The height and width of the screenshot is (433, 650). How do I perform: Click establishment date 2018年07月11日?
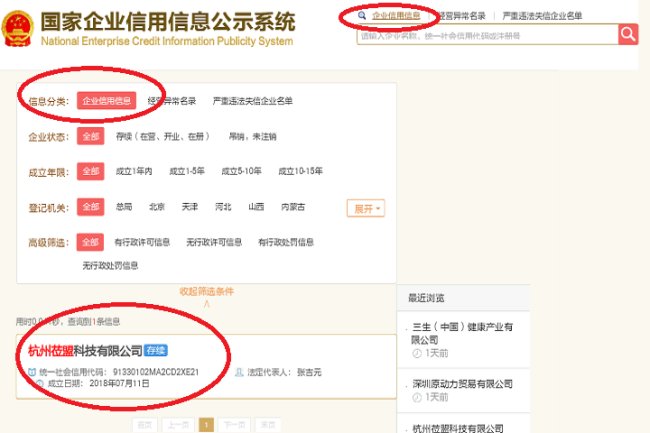coord(119,384)
